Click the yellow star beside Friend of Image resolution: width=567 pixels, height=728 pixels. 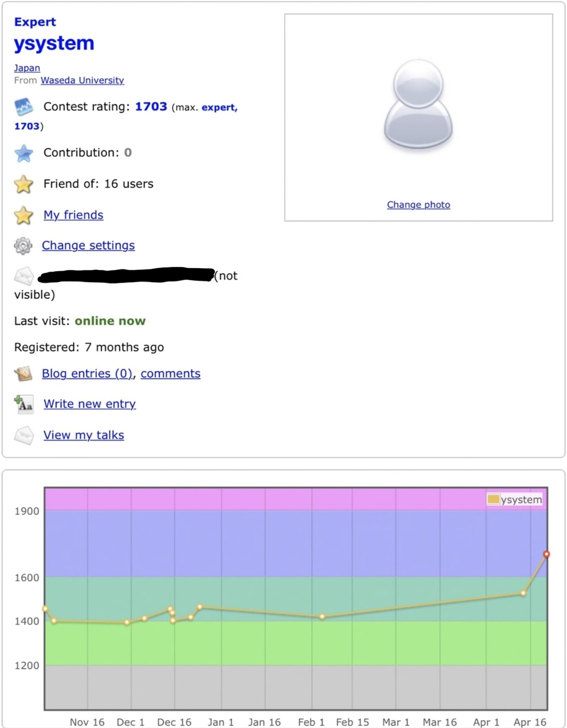pos(23,184)
